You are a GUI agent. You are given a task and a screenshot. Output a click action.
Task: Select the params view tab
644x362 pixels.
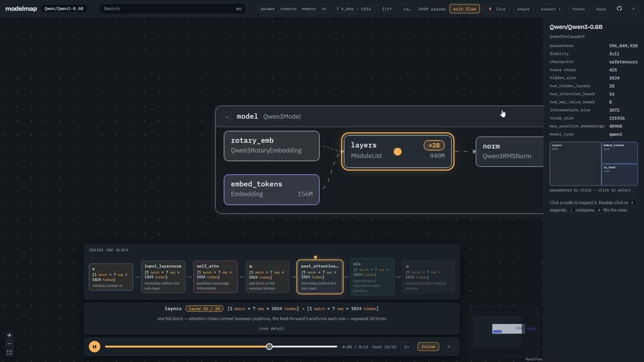point(268,9)
